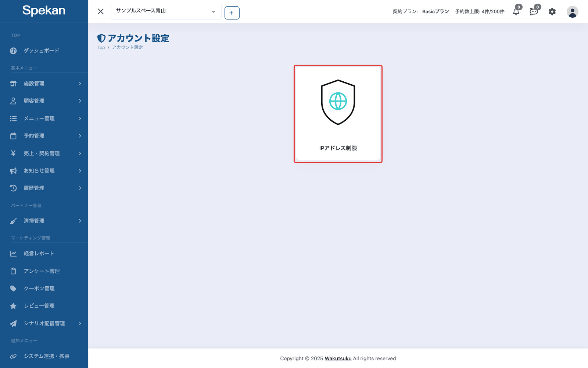Click the アカウント設定 breadcrumb link
The image size is (588, 368).
point(128,47)
